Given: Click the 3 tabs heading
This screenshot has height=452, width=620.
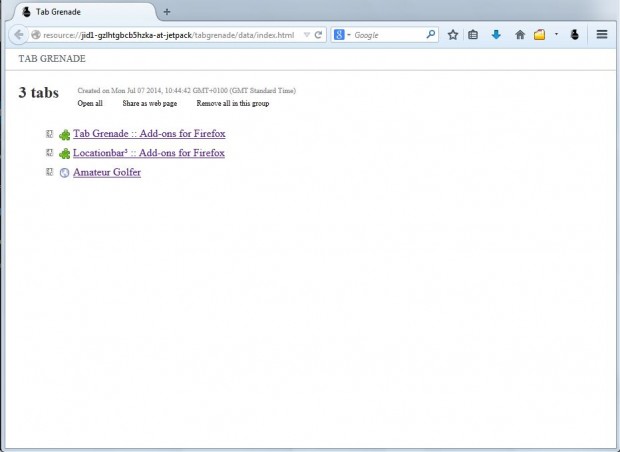Looking at the screenshot, I should point(39,93).
